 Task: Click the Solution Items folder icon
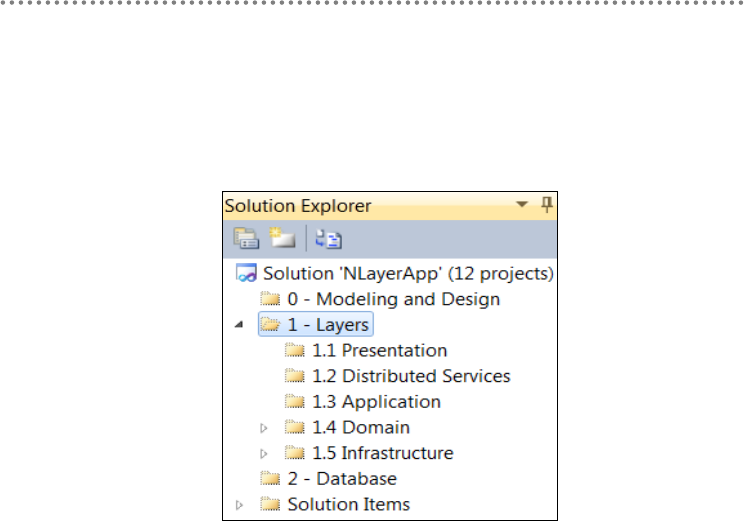coord(270,504)
